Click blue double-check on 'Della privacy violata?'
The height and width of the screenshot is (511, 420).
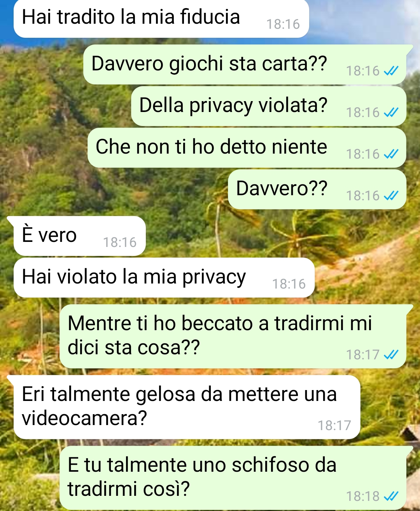pos(391,112)
